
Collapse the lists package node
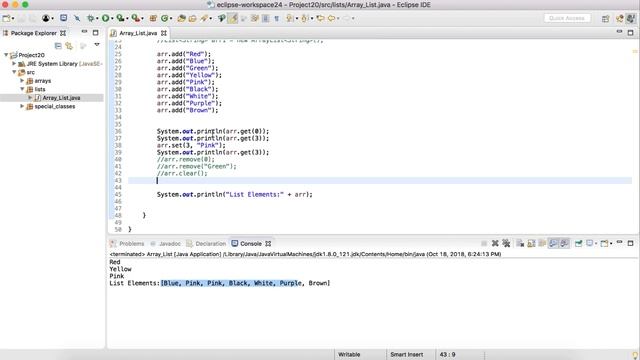(22, 89)
